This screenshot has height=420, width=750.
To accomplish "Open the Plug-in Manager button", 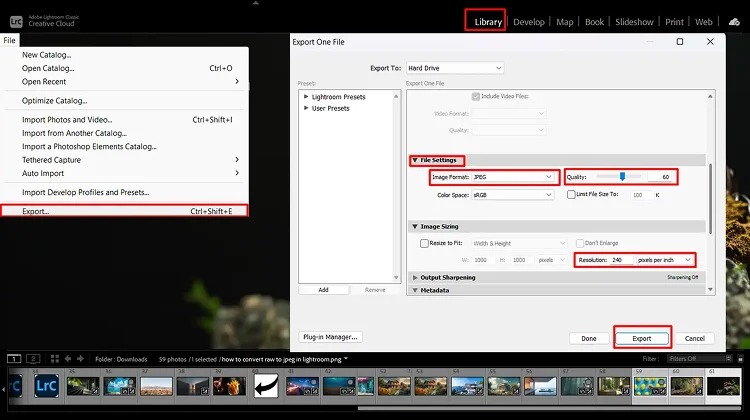I will (x=331, y=337).
